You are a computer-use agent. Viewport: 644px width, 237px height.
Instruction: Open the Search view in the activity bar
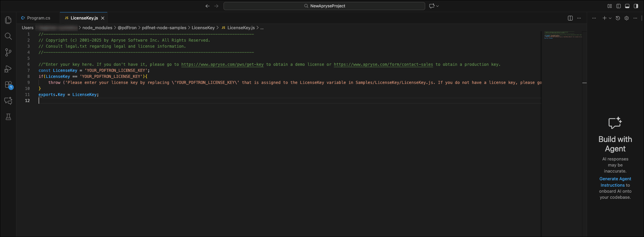[8, 36]
